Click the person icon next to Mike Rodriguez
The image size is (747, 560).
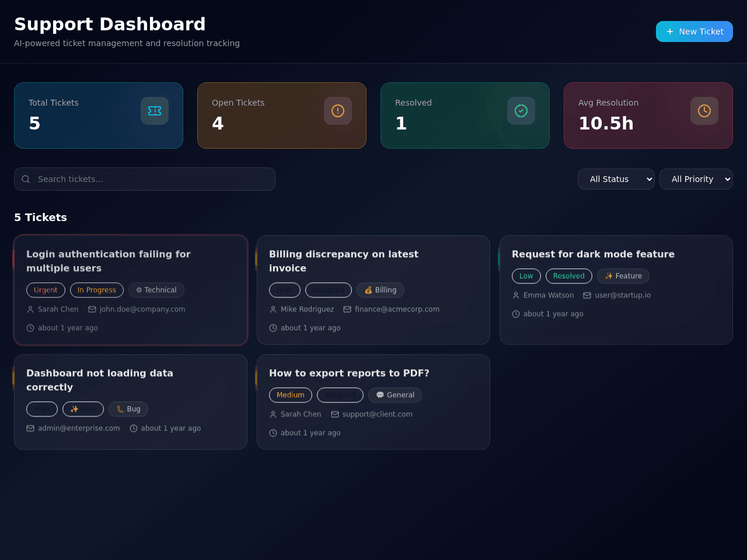pos(273,309)
